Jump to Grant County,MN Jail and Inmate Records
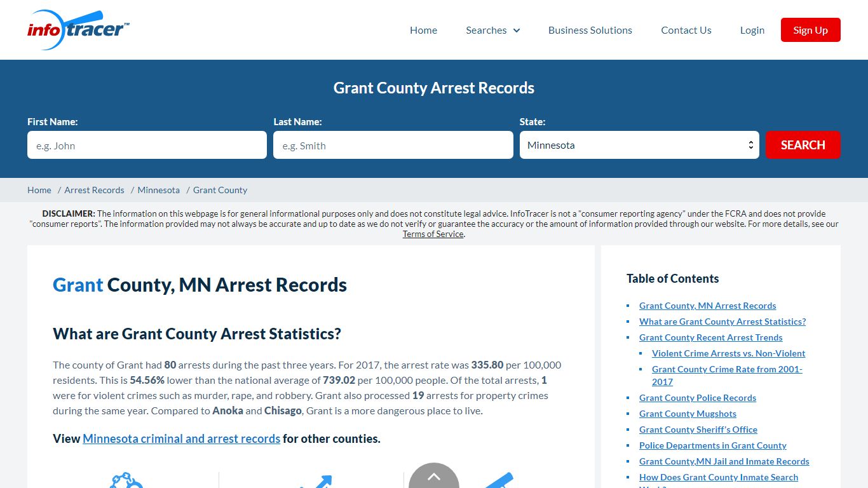 click(x=724, y=461)
